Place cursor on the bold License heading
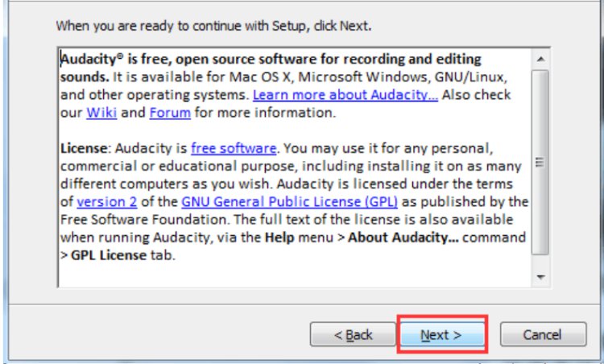 [84, 148]
